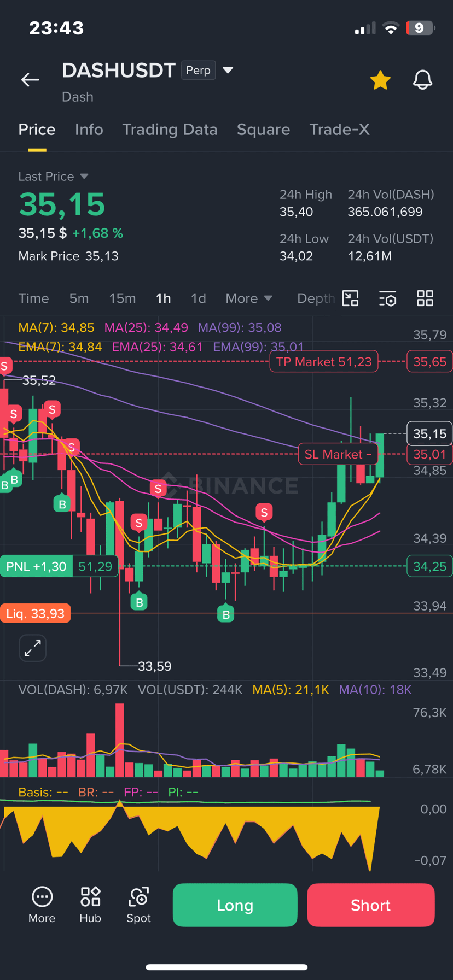The width and height of the screenshot is (453, 980).
Task: Open the price alert bell
Action: [422, 80]
